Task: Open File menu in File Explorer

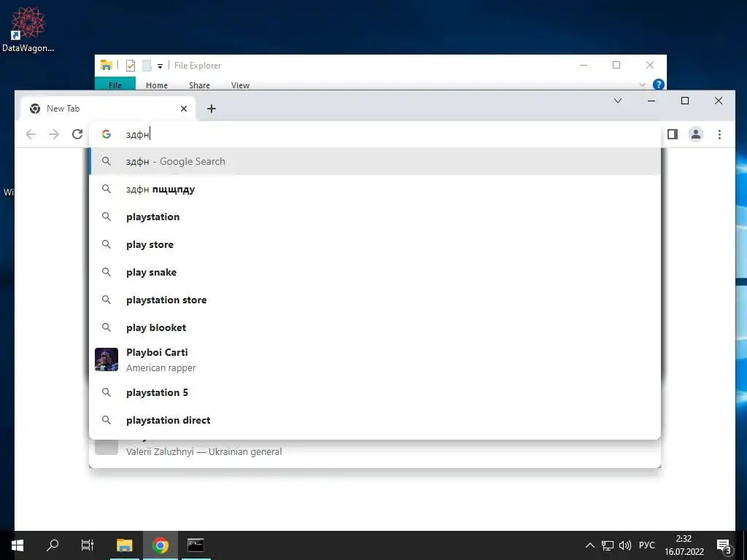Action: pyautogui.click(x=115, y=85)
